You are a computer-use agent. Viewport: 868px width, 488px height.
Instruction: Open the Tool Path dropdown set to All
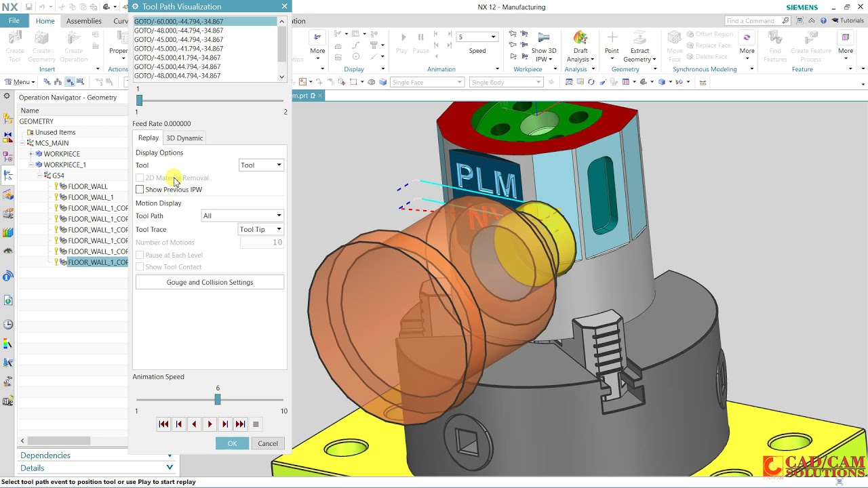242,216
